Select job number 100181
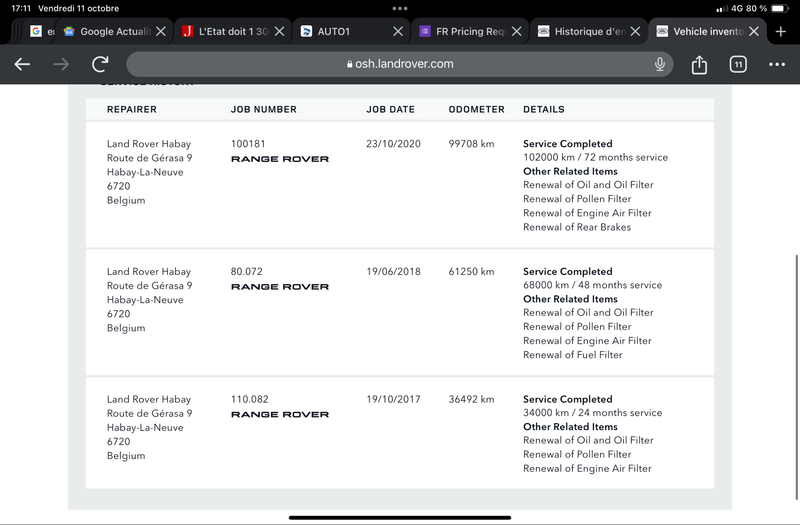 [248, 144]
